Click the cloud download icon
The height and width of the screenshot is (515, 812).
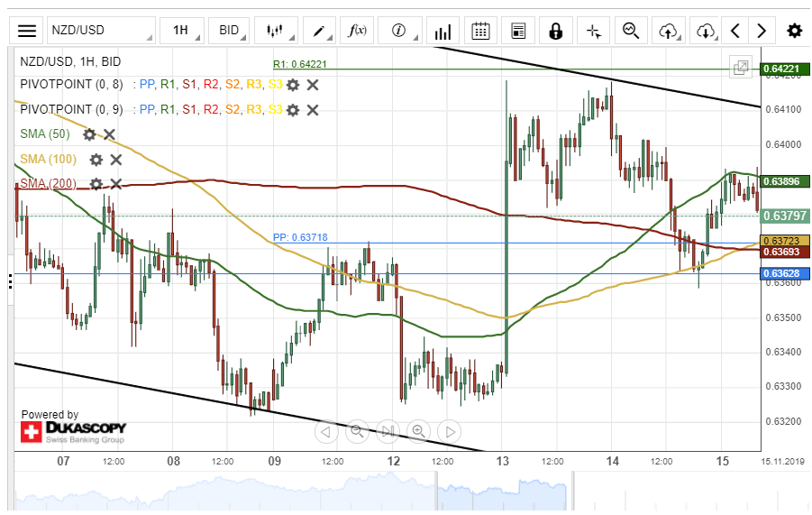click(x=705, y=31)
